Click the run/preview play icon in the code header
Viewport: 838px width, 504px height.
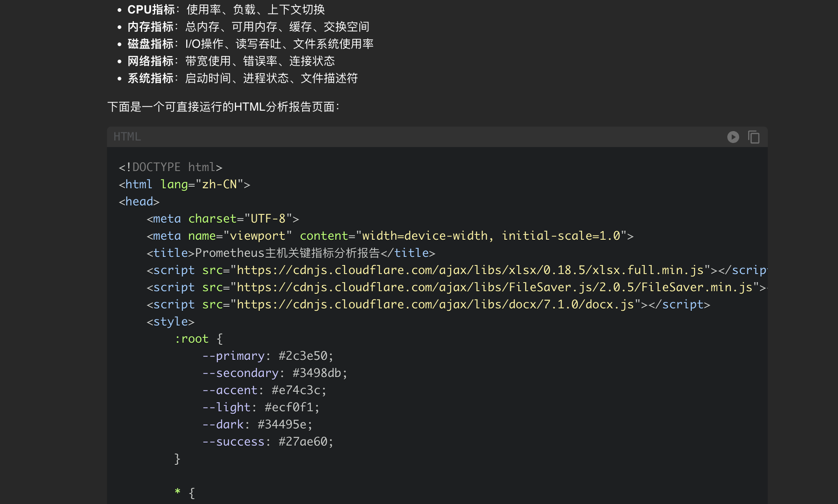click(733, 137)
